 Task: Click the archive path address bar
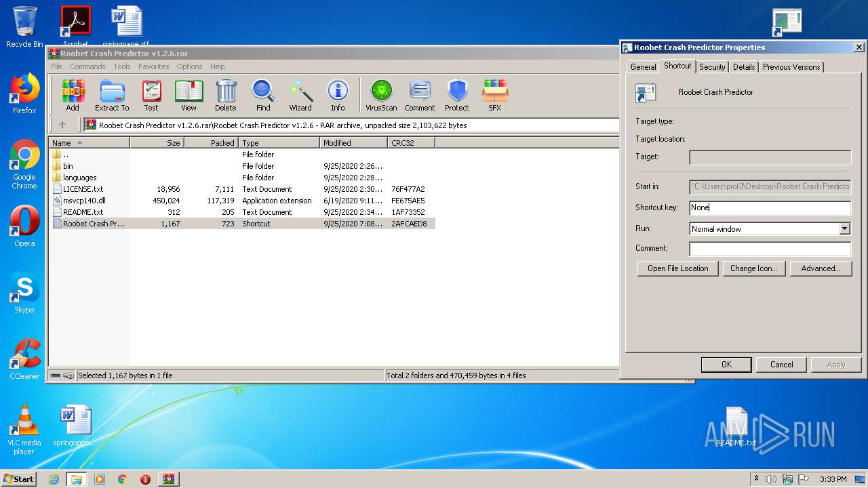tap(351, 125)
